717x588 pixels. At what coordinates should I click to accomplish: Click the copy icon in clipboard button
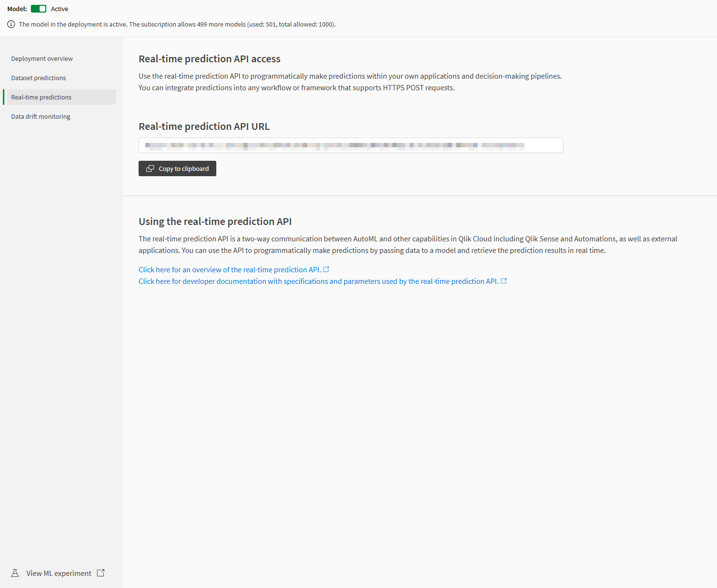tap(150, 168)
